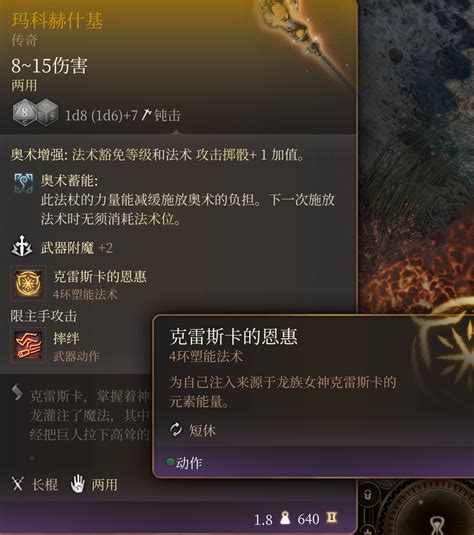474x535 pixels.
Task: Click the gold coin icon beside 640
Action: tap(331, 518)
